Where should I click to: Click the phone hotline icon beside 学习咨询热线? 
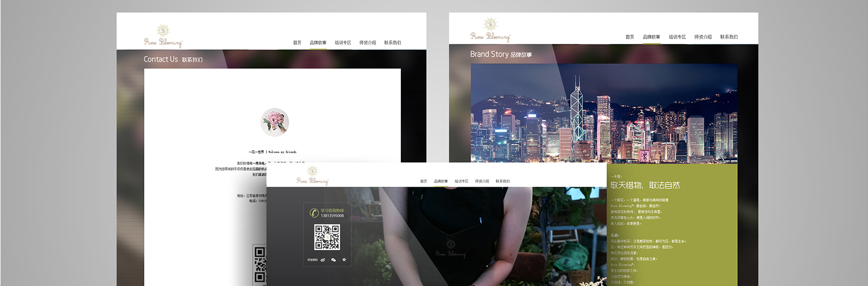click(313, 213)
